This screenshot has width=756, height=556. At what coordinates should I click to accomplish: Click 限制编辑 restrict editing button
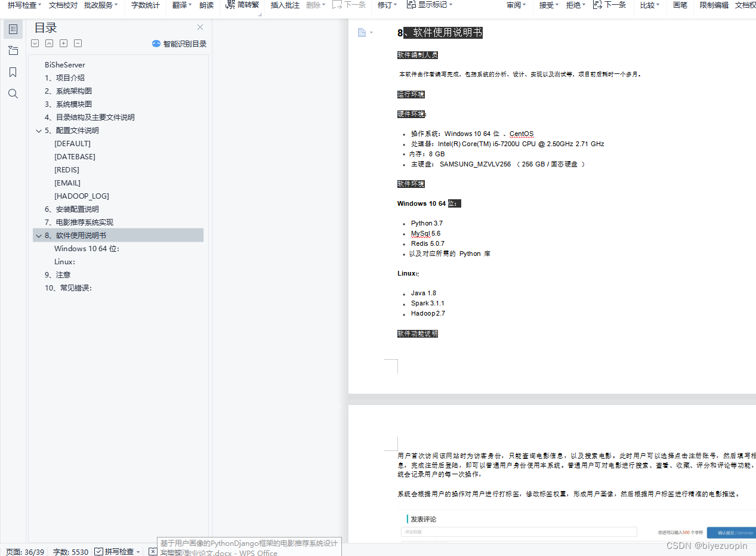pos(714,5)
